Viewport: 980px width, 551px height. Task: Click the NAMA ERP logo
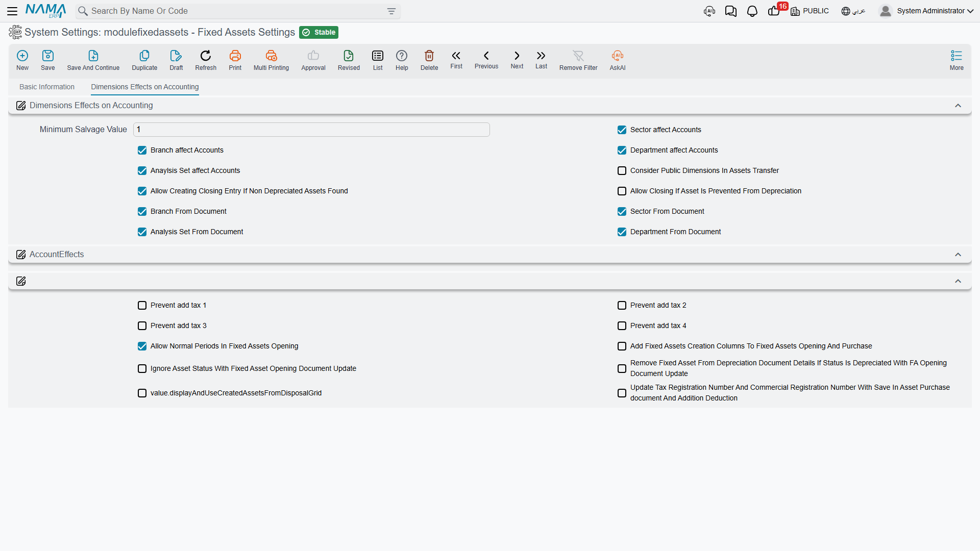point(46,11)
